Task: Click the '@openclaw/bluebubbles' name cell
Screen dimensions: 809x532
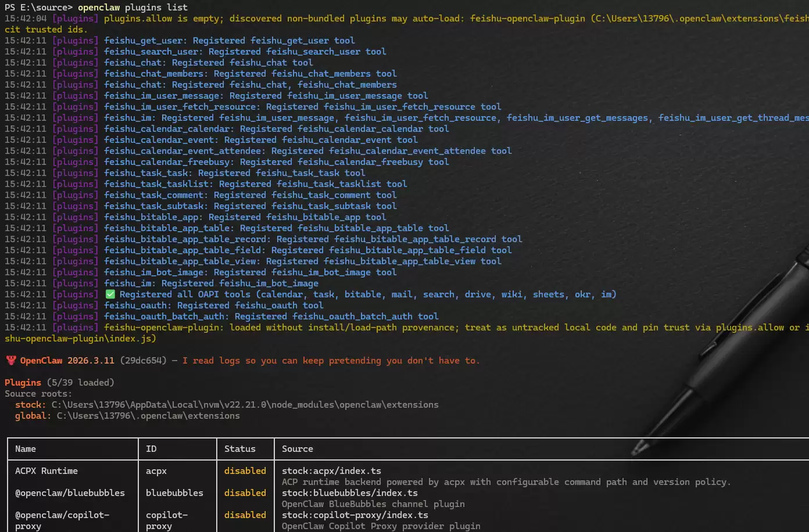Action: tap(70, 493)
